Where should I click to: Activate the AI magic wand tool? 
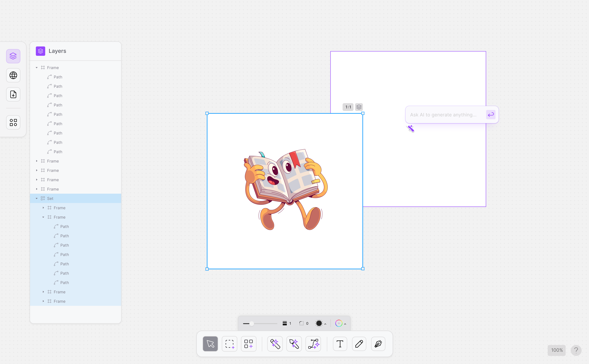click(275, 344)
